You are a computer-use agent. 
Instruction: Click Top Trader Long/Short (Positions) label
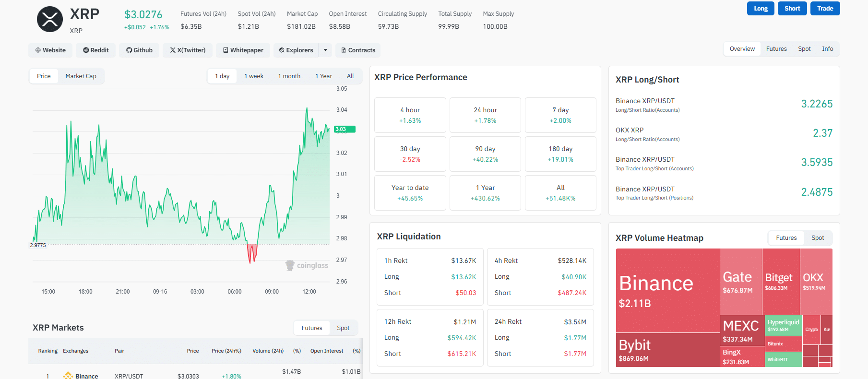pos(654,198)
